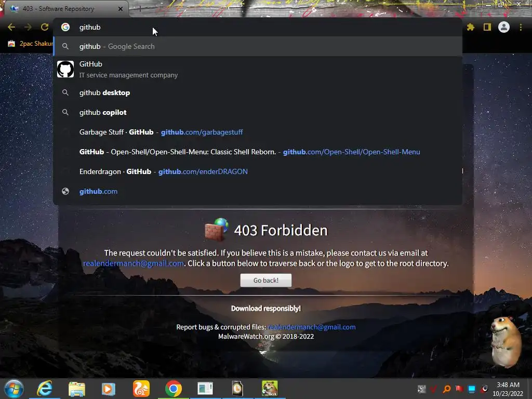Open the dog Box taskbar icon
Image resolution: width=532 pixels, height=399 pixels.
(x=270, y=389)
